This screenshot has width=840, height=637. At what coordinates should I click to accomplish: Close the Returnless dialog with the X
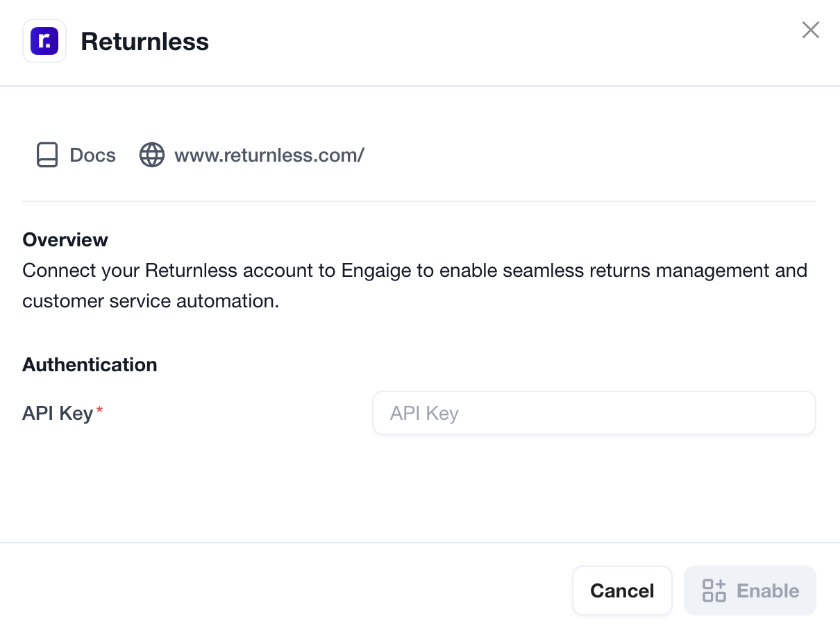[811, 30]
